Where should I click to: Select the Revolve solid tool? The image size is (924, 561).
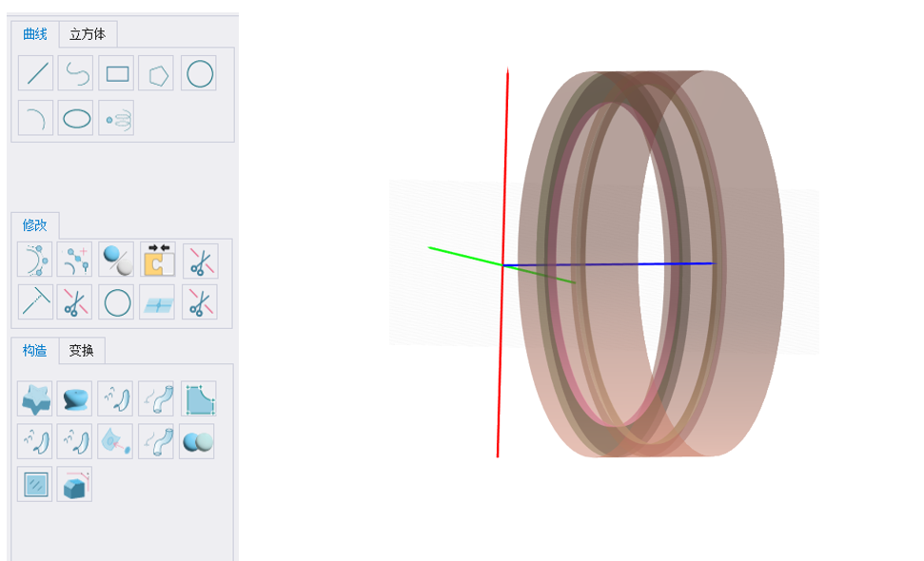point(74,398)
